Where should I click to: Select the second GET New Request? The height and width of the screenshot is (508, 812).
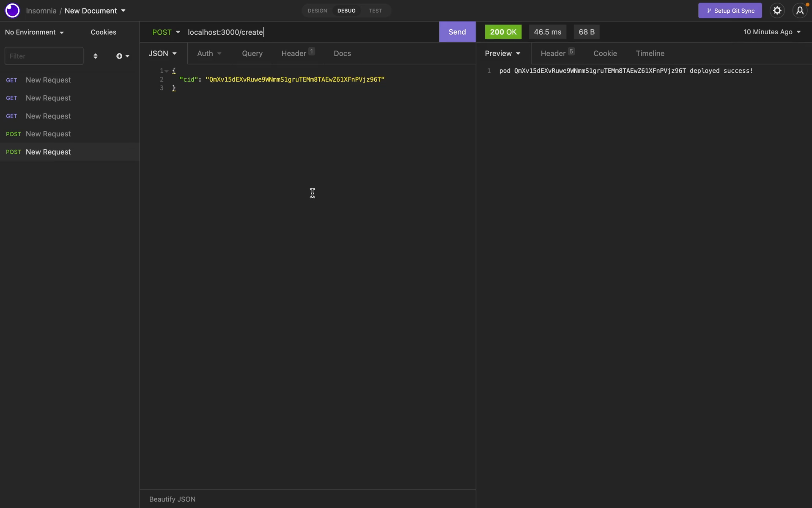(x=69, y=98)
